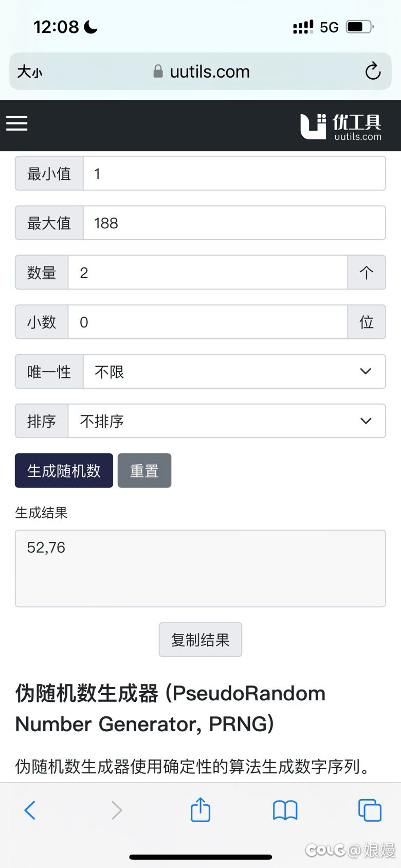Open the hamburger navigation menu

pyautogui.click(x=16, y=123)
